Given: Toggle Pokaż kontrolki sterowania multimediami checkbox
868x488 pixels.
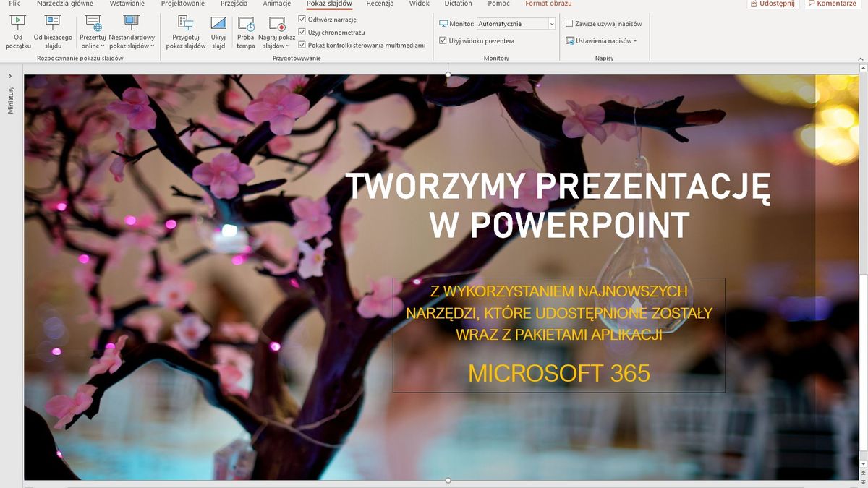Looking at the screenshot, I should 302,45.
